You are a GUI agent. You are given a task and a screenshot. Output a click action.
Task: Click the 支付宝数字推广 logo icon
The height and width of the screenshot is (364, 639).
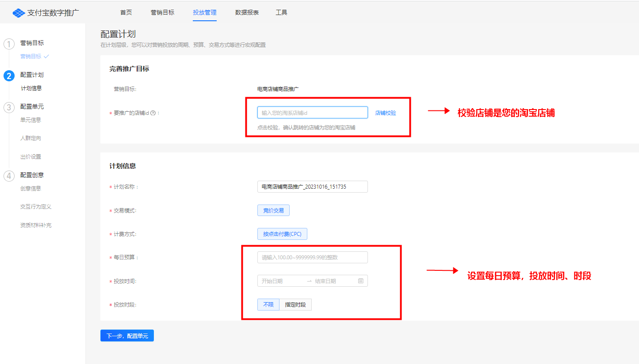pos(19,13)
